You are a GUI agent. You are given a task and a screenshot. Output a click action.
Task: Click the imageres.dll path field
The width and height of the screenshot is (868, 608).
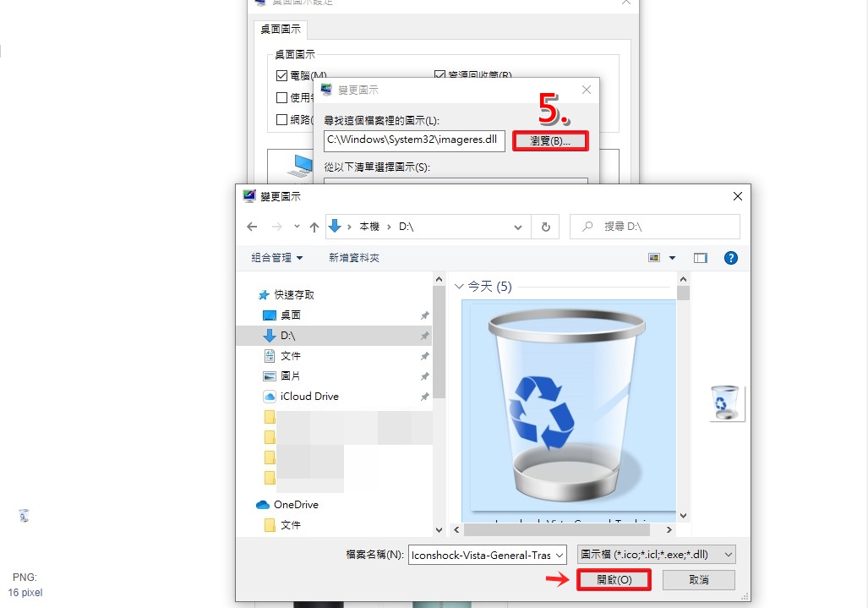[x=414, y=140]
